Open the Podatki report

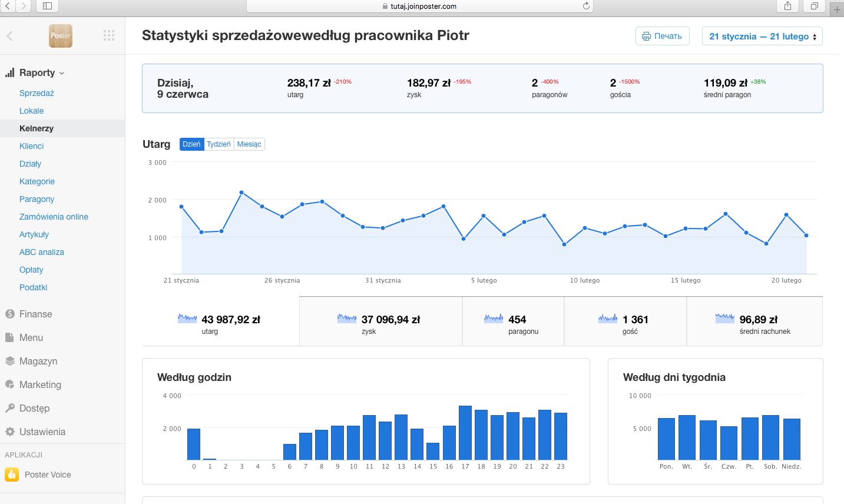pos(34,287)
